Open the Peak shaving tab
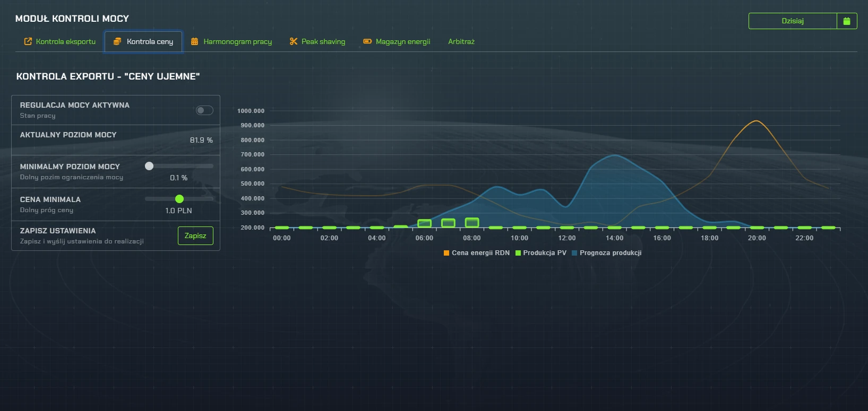 tap(317, 41)
